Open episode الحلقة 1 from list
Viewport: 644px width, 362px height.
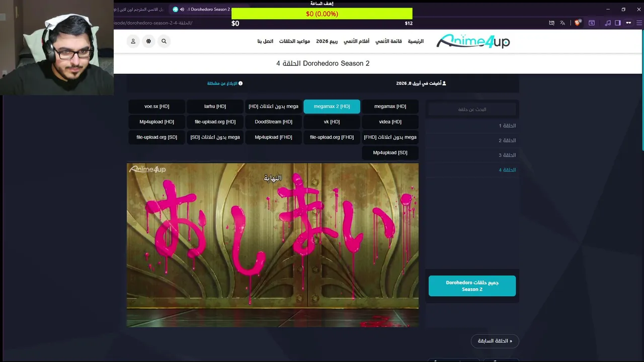472,126
